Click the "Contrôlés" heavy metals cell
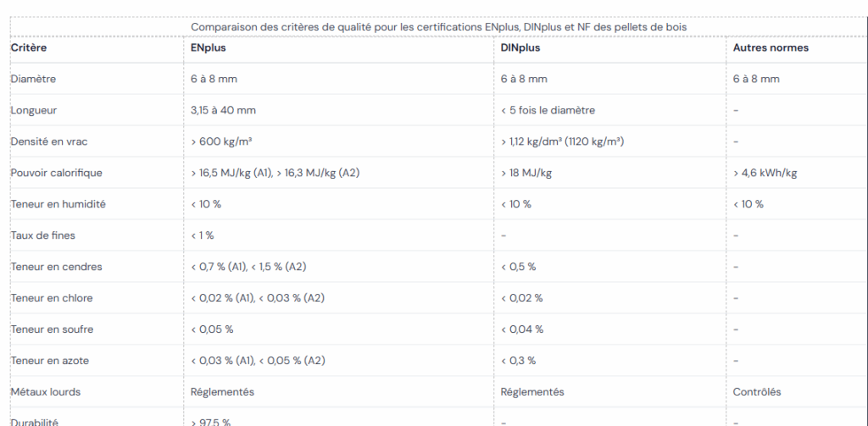868x426 pixels. click(x=757, y=392)
